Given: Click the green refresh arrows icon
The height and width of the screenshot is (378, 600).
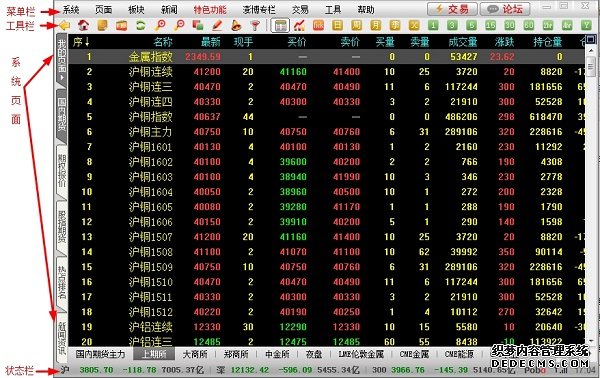Looking at the screenshot, I should pyautogui.click(x=140, y=26).
